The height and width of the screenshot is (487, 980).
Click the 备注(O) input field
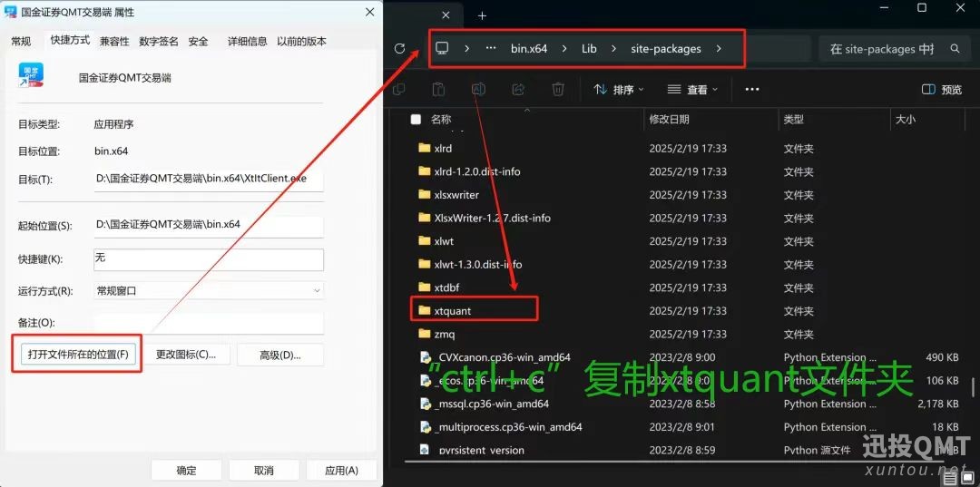click(209, 323)
